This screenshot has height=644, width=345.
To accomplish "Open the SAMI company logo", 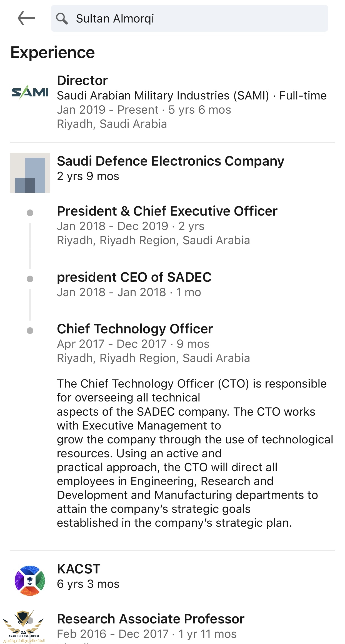I will click(30, 92).
